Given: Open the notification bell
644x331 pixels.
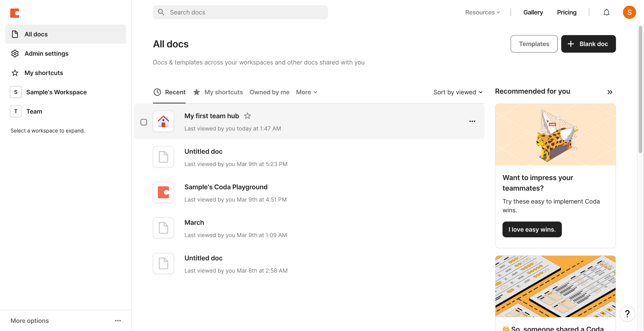Looking at the screenshot, I should tap(607, 12).
